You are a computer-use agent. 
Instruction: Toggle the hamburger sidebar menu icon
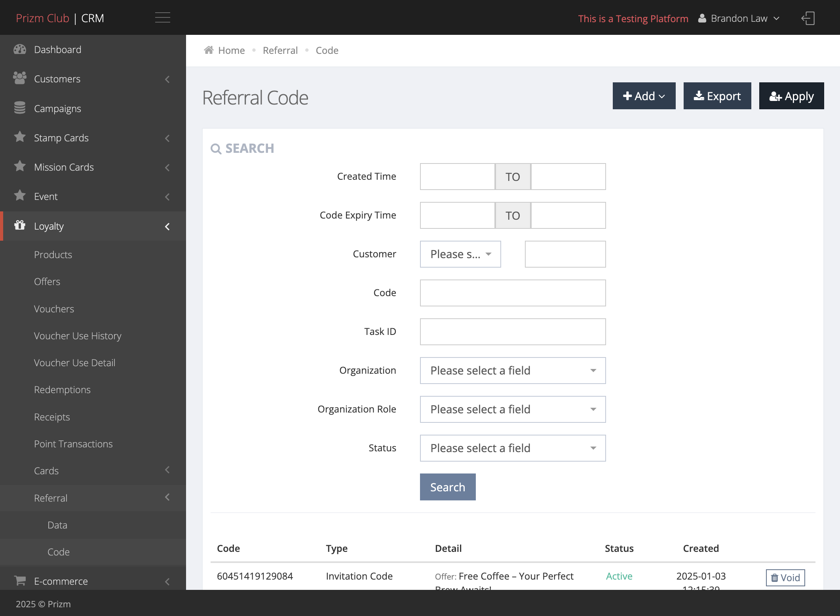(x=162, y=18)
